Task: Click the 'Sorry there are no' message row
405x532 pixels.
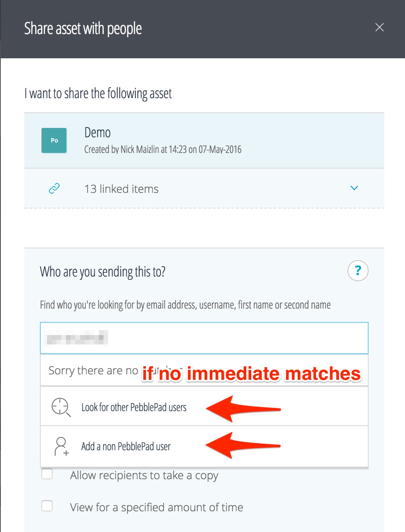Action: [x=93, y=370]
